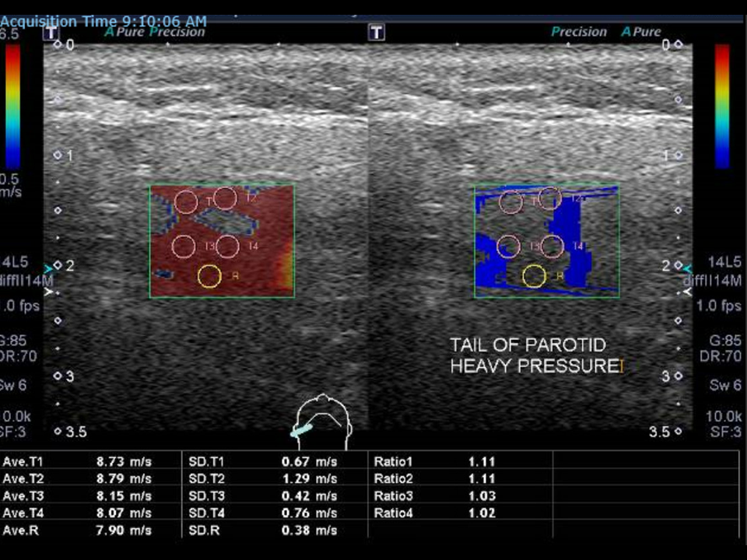Click the right Precision label at top
The width and height of the screenshot is (747, 560).
pyautogui.click(x=579, y=32)
